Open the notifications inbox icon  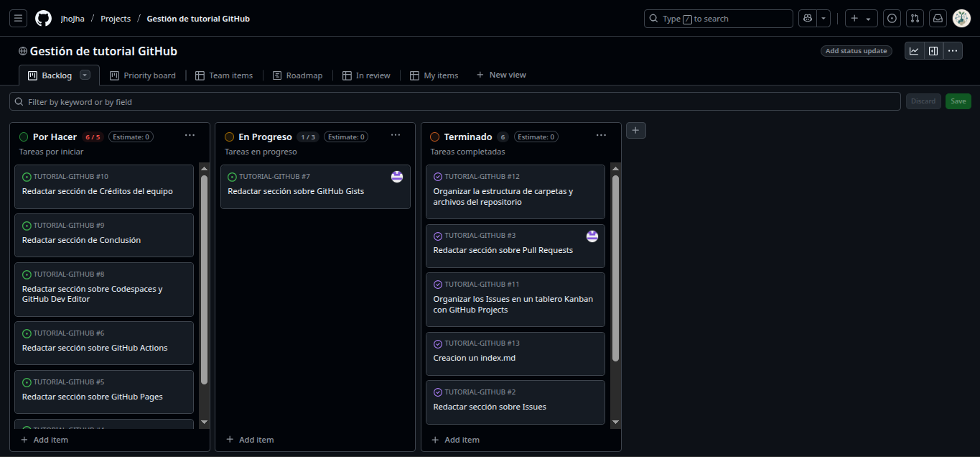938,19
